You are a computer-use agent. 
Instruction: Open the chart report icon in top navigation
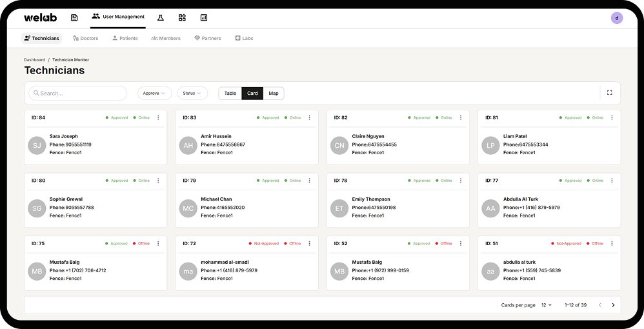point(204,17)
